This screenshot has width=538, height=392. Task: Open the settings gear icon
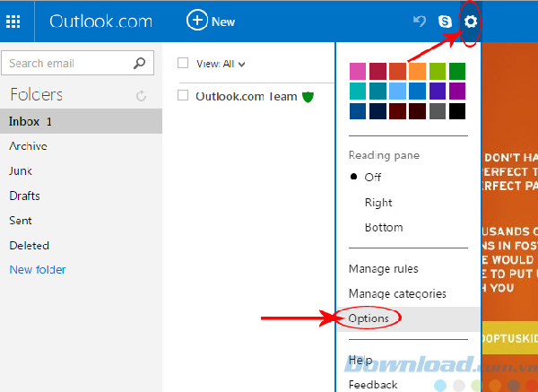click(471, 22)
